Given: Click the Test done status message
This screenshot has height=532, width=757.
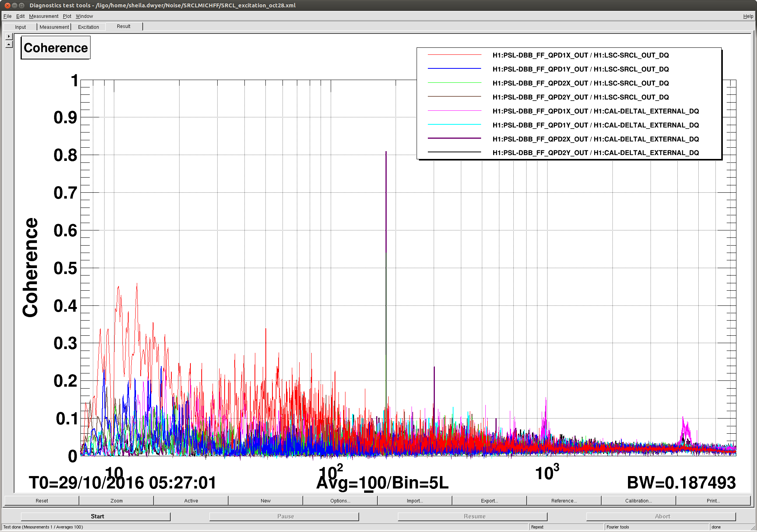Looking at the screenshot, I should pyautogui.click(x=43, y=527).
